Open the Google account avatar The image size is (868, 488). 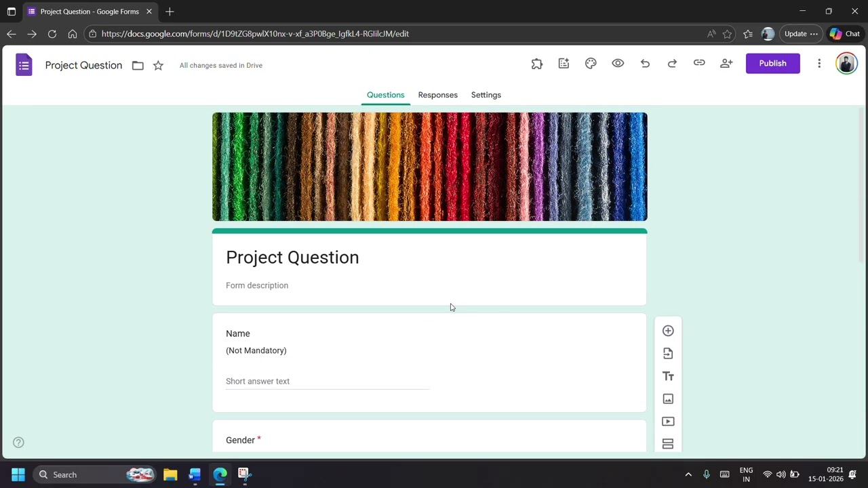click(x=846, y=63)
